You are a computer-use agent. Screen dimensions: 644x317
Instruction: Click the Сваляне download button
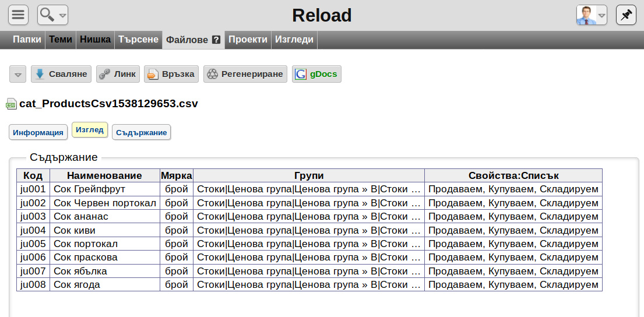(x=61, y=74)
